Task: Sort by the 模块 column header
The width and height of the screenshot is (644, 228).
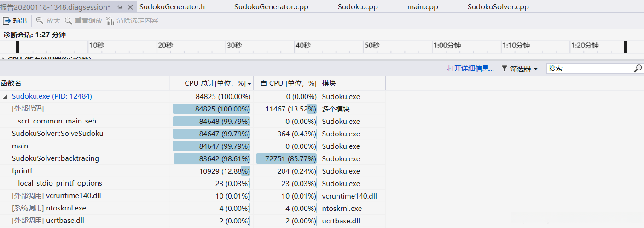Action: 352,83
